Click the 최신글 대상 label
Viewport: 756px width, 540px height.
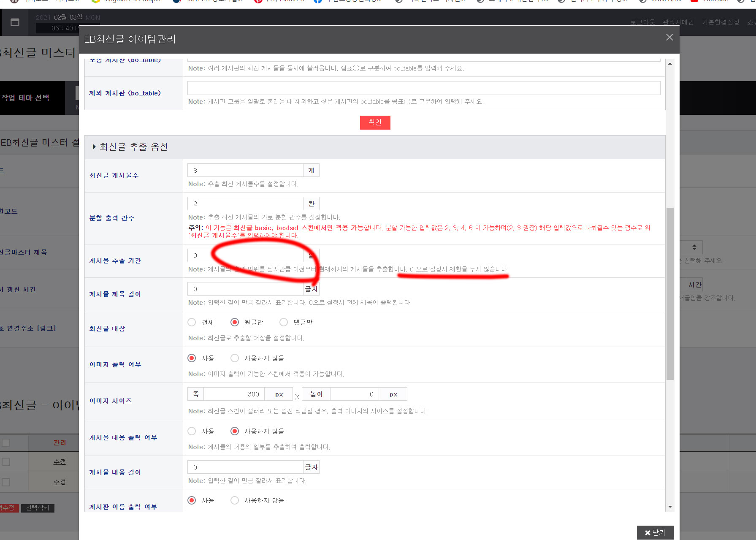(x=107, y=329)
